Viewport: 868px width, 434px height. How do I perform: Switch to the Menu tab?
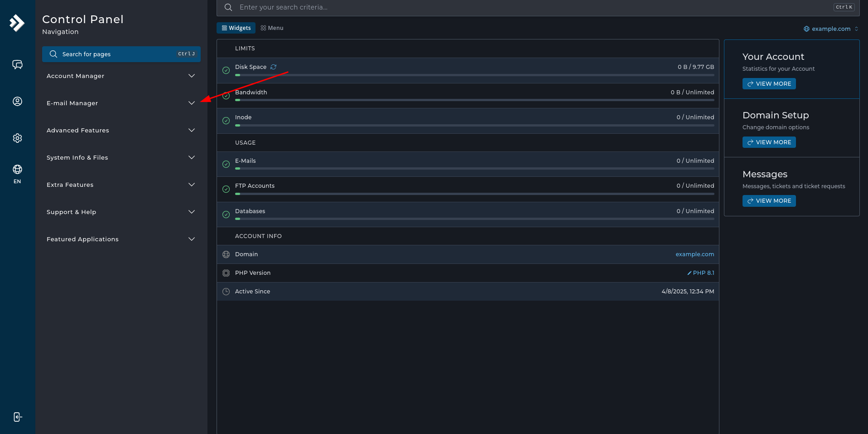click(271, 28)
